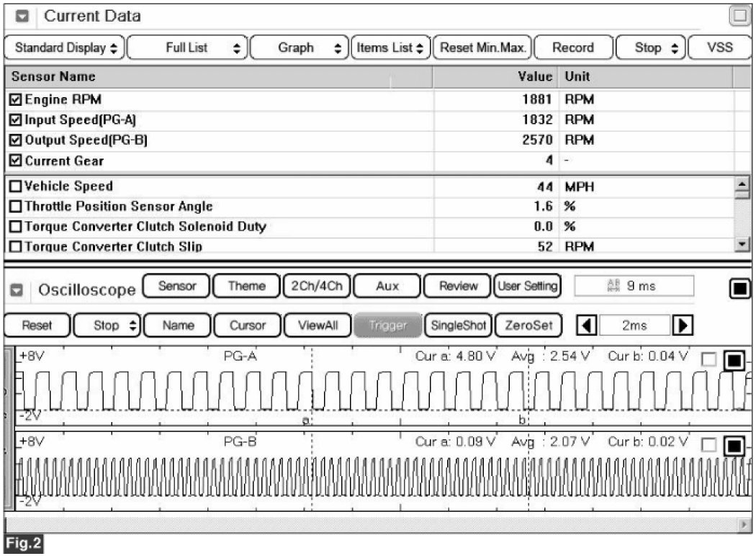Click the Oscilloscope panel black square icon
Viewport: 756px width, 556px height.
pos(739,288)
